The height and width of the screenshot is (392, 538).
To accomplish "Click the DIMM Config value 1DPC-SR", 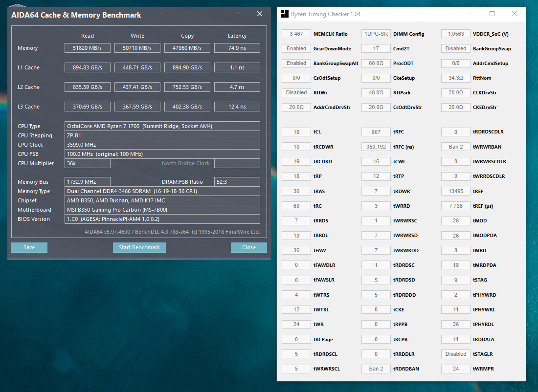I will pyautogui.click(x=376, y=34).
